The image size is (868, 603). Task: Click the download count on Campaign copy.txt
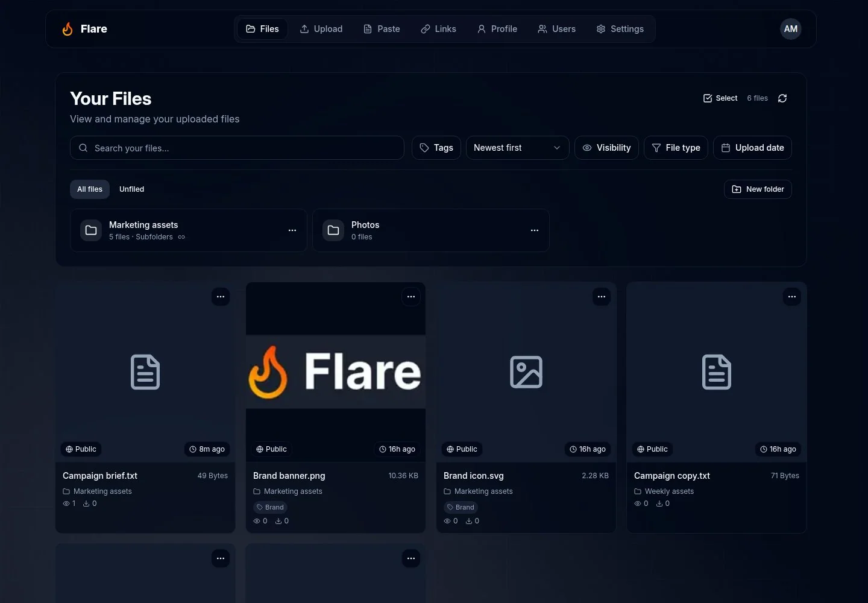663,504
